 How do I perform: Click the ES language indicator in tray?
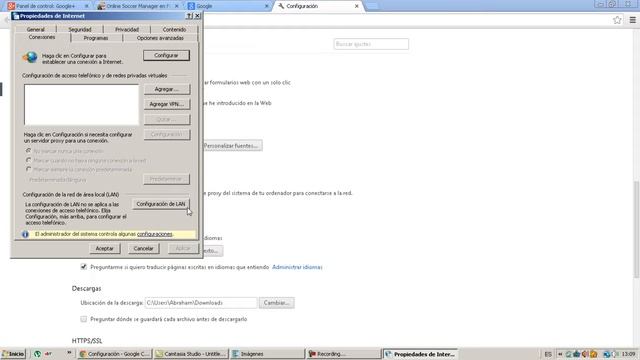[x=548, y=354]
